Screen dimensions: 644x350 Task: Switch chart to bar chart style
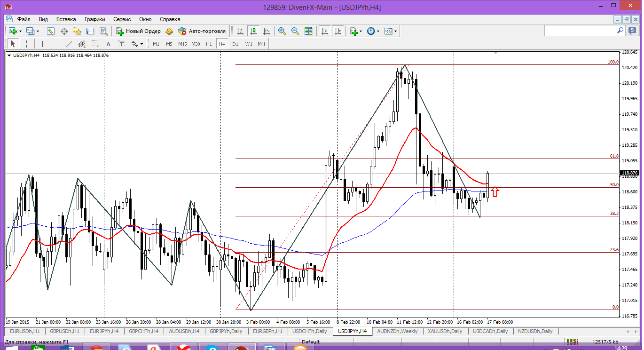click(240, 31)
